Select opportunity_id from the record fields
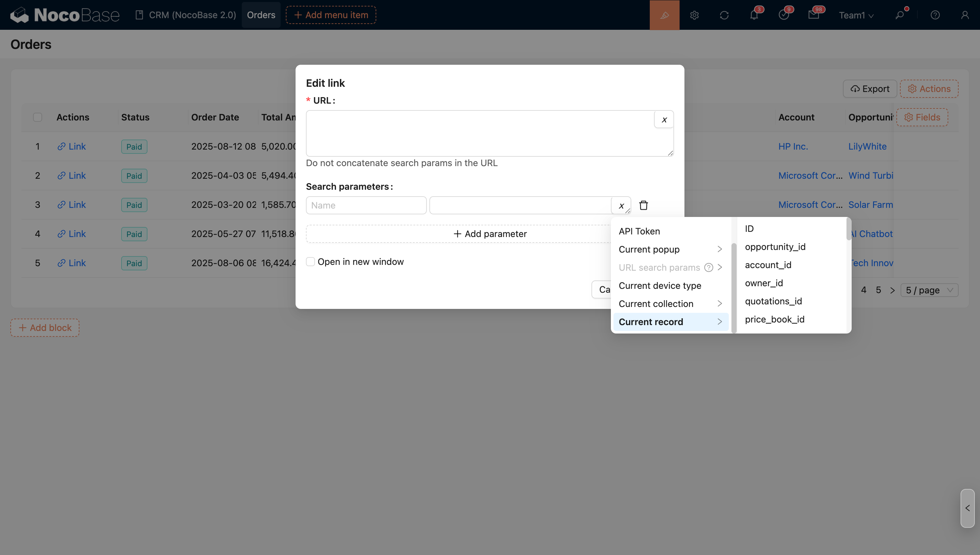980x555 pixels. click(x=775, y=247)
